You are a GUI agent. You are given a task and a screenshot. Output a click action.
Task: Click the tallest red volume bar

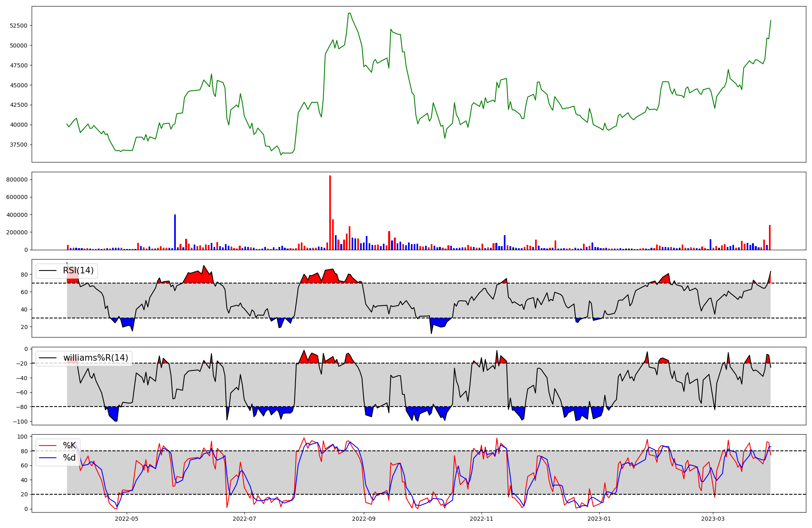330,213
